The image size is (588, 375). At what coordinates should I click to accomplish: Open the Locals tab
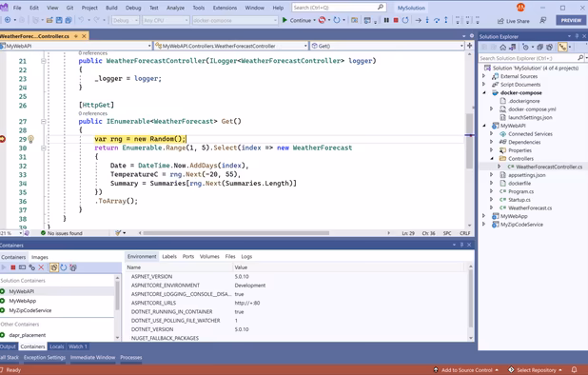coord(57,346)
